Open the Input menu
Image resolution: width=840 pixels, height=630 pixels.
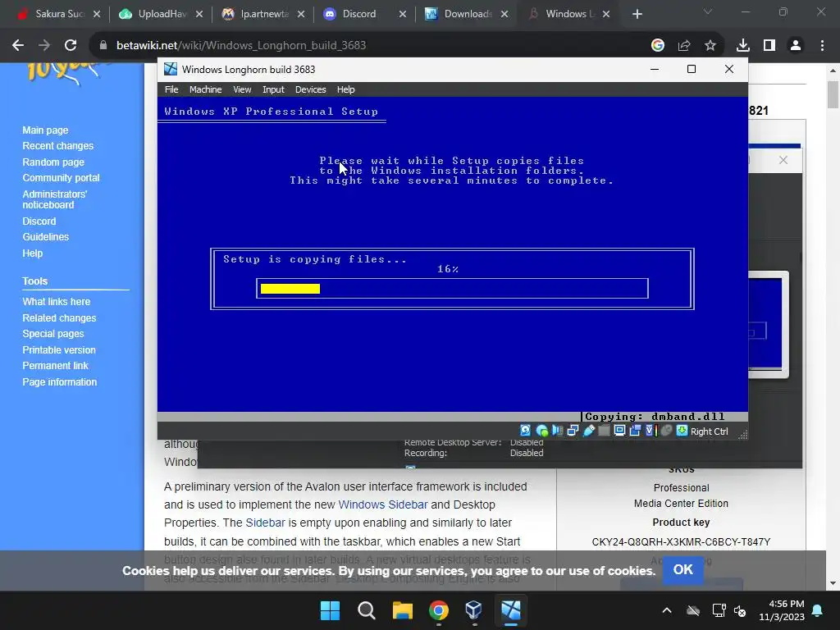(273, 89)
